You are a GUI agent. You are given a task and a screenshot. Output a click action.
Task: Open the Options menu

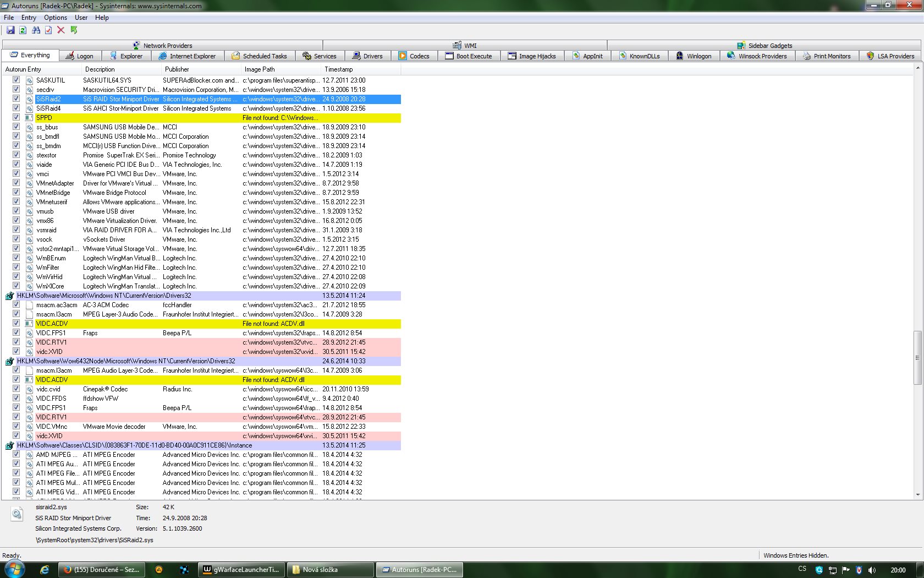(56, 18)
